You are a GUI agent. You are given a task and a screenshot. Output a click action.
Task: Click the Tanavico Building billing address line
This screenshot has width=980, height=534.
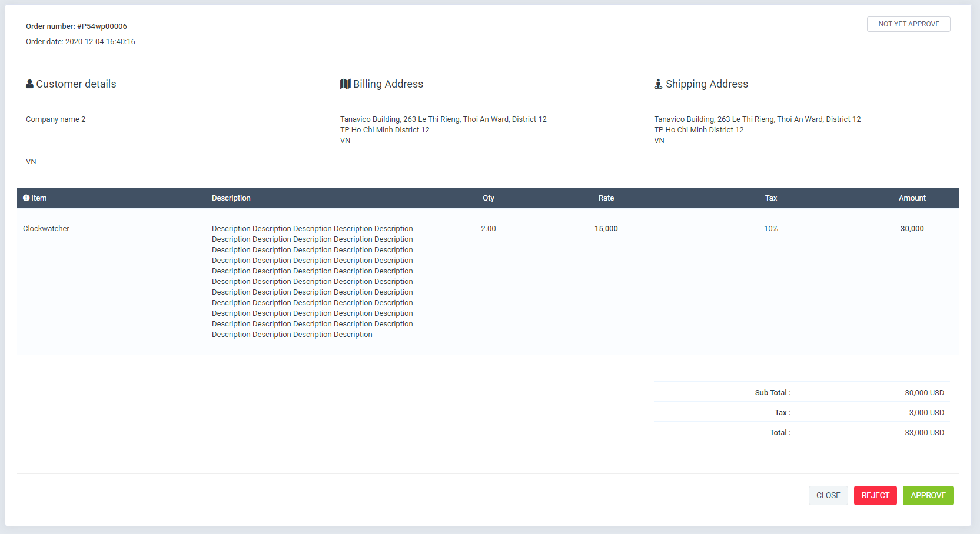pos(443,119)
